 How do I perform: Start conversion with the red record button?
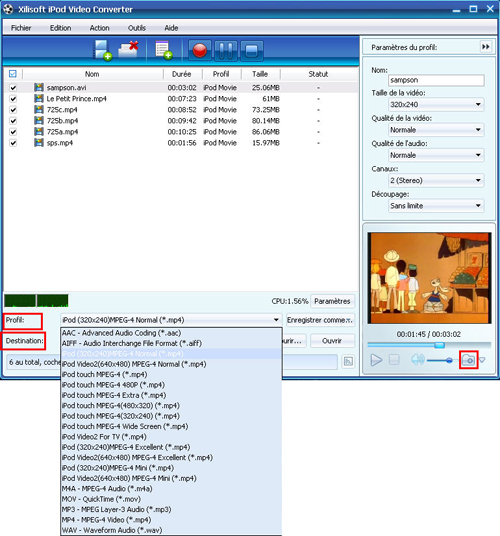(200, 51)
